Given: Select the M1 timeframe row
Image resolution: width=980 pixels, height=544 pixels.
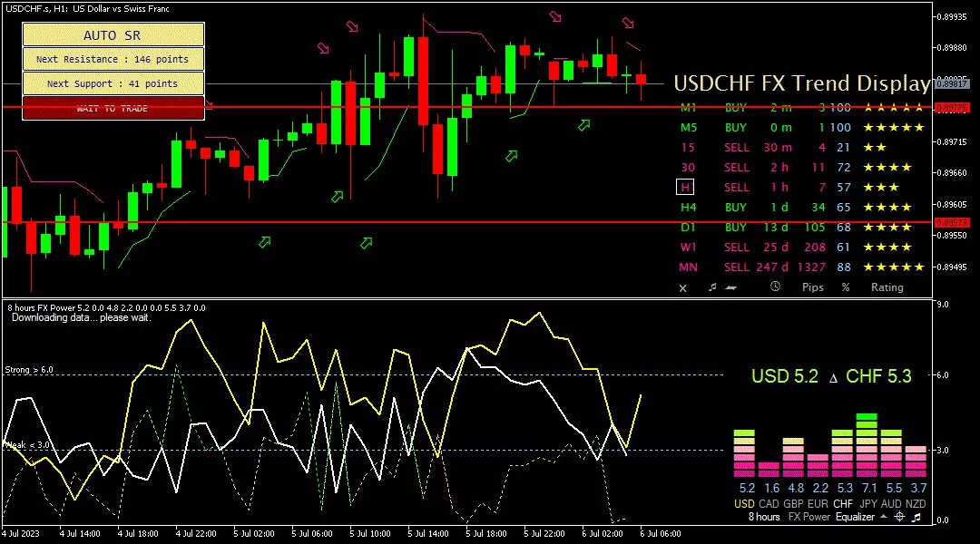Looking at the screenshot, I should click(x=800, y=107).
